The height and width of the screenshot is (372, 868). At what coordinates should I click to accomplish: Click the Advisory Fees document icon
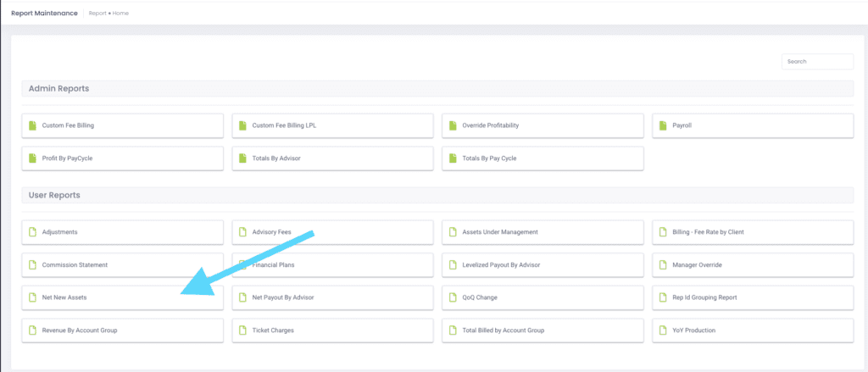pyautogui.click(x=242, y=231)
